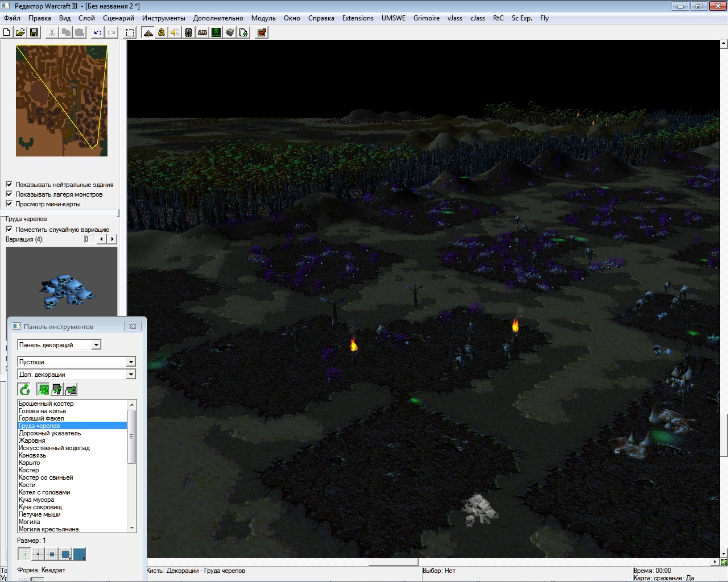
Task: Toggle 'Показывать лагеря монстров' checkbox
Action: point(9,194)
